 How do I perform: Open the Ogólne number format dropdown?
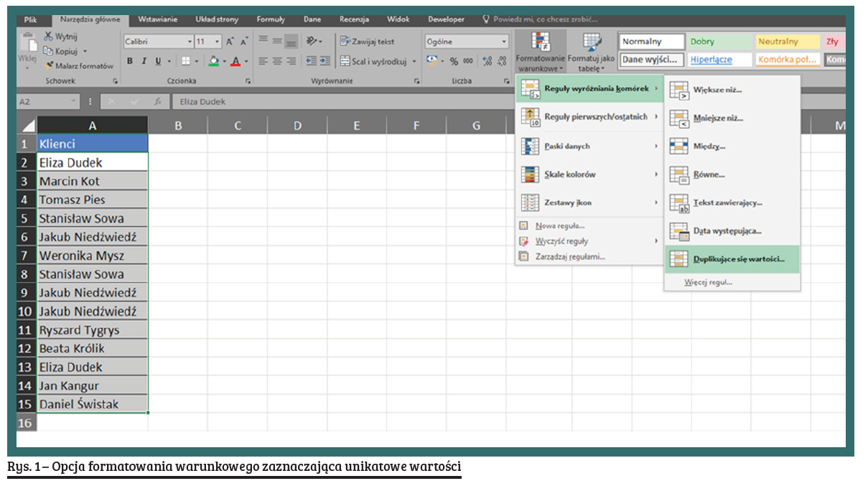pos(504,42)
